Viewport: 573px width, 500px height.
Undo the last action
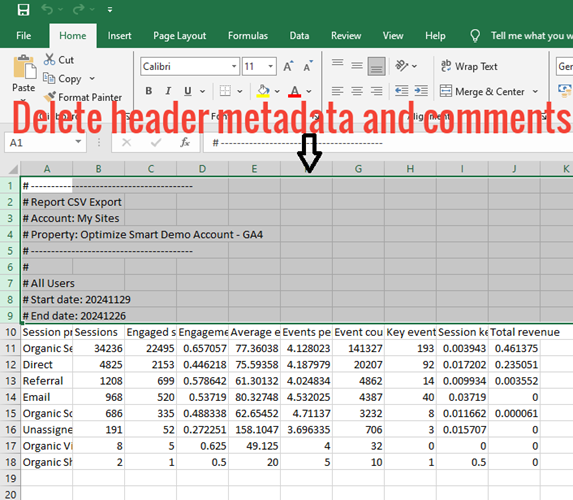(47, 10)
